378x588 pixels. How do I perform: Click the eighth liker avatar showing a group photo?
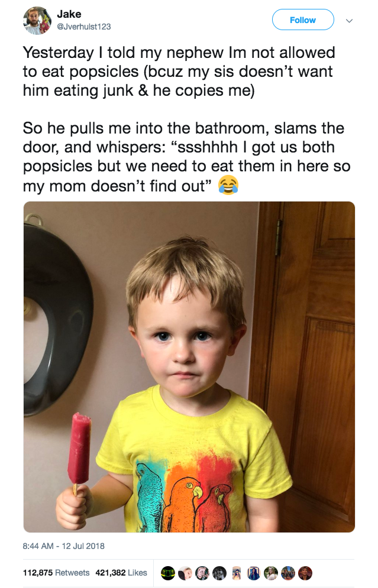click(288, 573)
